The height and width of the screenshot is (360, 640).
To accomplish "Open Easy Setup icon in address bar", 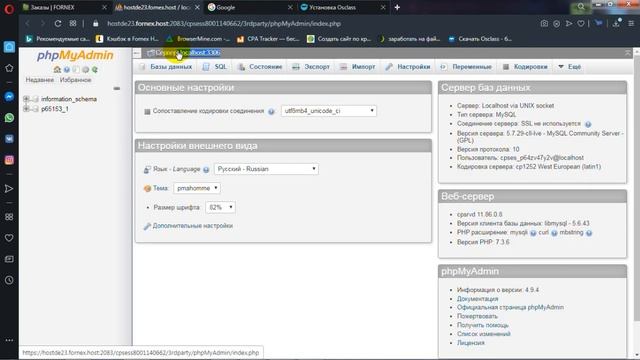I will [x=631, y=24].
